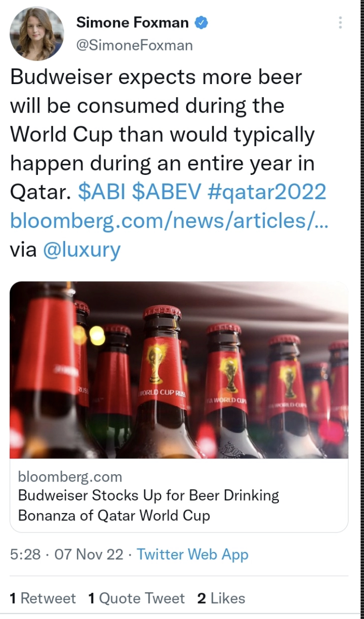Follow the bloomberg.com/news/articles link
The height and width of the screenshot is (619, 364).
[169, 221]
